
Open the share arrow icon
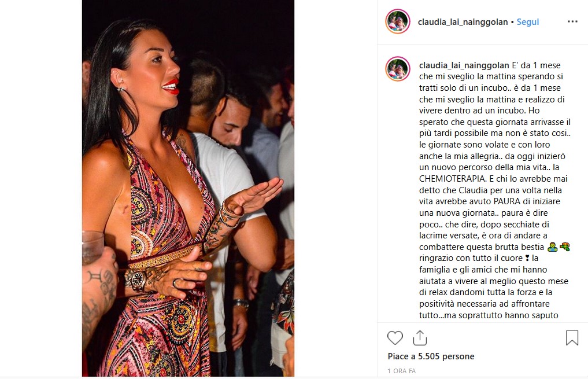point(420,338)
